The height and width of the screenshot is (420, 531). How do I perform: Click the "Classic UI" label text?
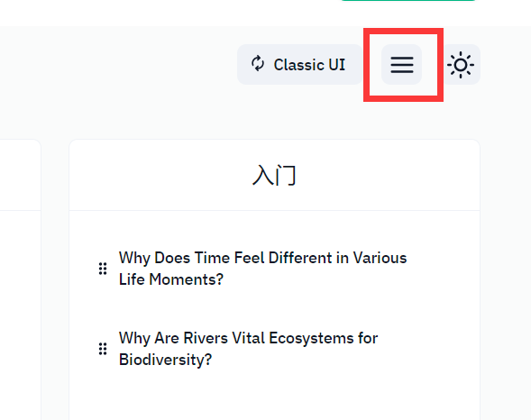[309, 65]
